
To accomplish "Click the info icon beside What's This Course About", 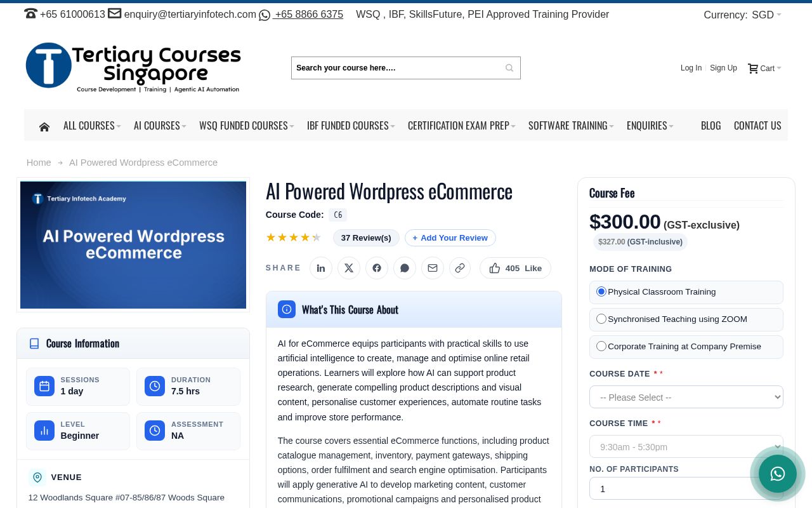I will [287, 309].
